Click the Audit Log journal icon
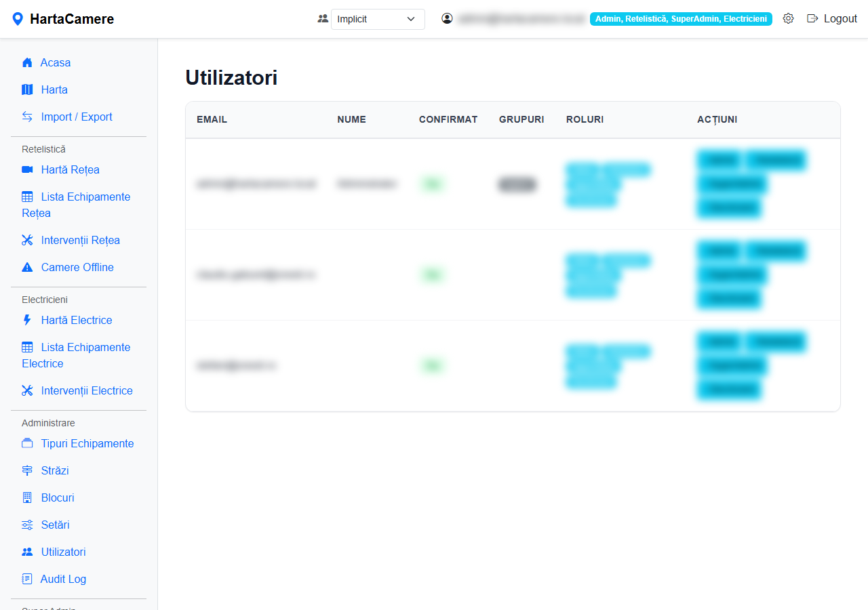The image size is (868, 610). pyautogui.click(x=27, y=579)
